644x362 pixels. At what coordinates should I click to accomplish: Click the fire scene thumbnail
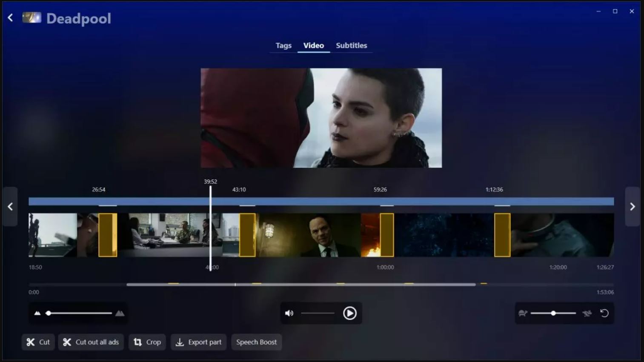[370, 235]
